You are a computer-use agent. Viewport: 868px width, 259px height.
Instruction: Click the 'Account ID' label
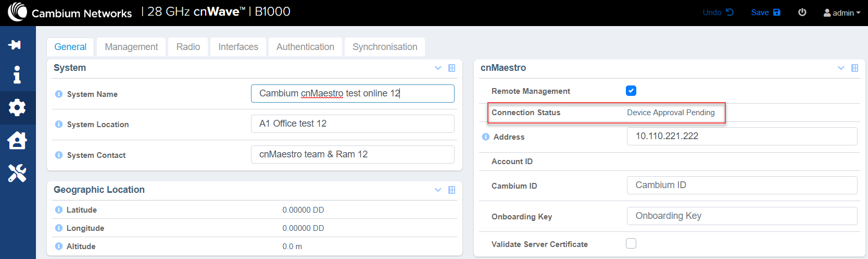point(512,162)
